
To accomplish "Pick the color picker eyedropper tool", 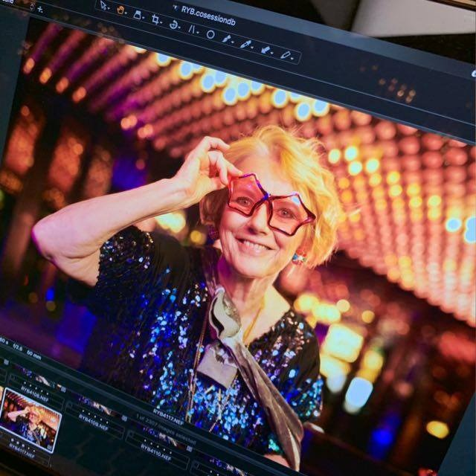I will (246, 45).
